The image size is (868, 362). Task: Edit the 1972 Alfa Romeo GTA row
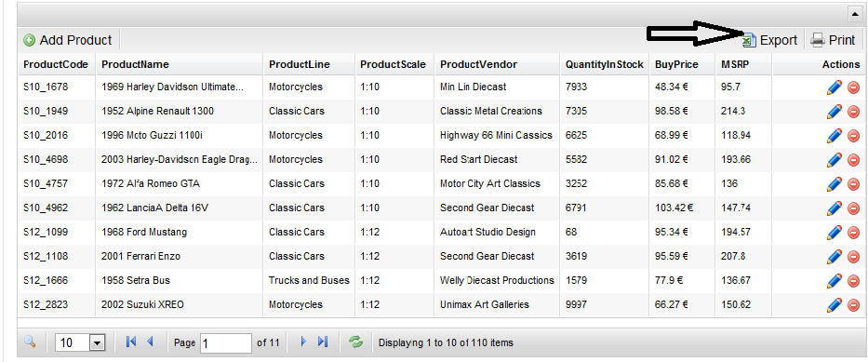[834, 184]
